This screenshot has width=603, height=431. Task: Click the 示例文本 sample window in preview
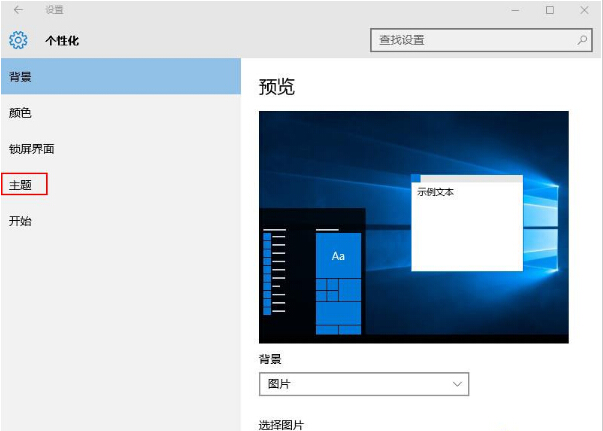[x=467, y=225]
